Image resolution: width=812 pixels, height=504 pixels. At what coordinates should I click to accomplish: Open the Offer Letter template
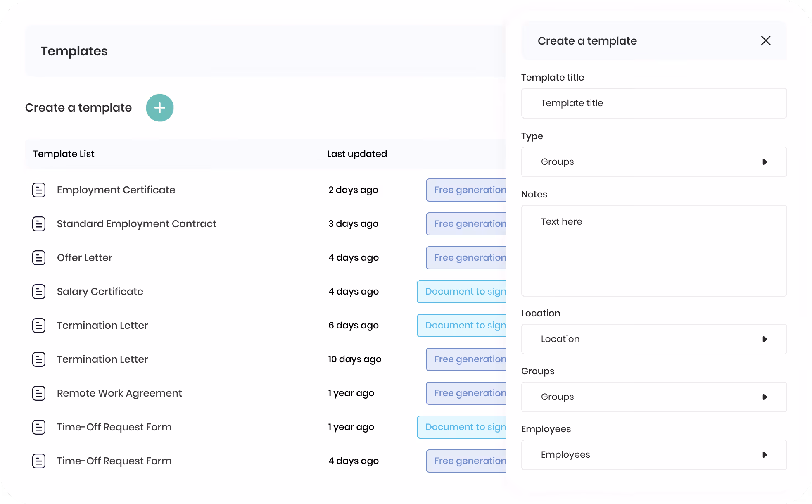pyautogui.click(x=85, y=258)
